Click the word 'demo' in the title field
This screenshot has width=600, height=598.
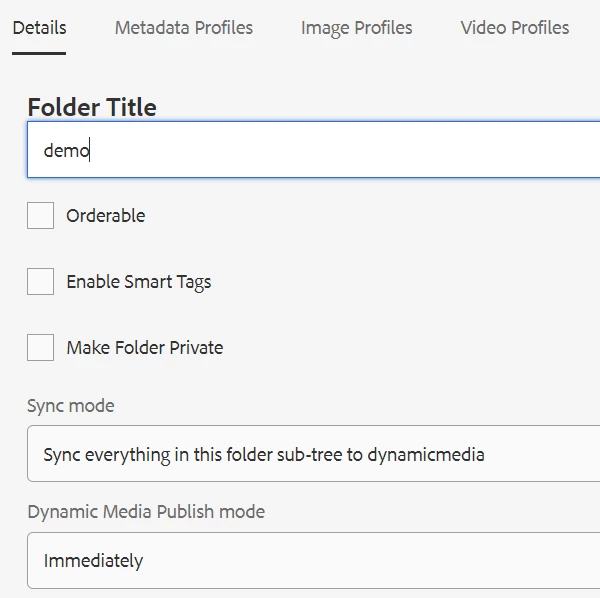click(x=66, y=151)
